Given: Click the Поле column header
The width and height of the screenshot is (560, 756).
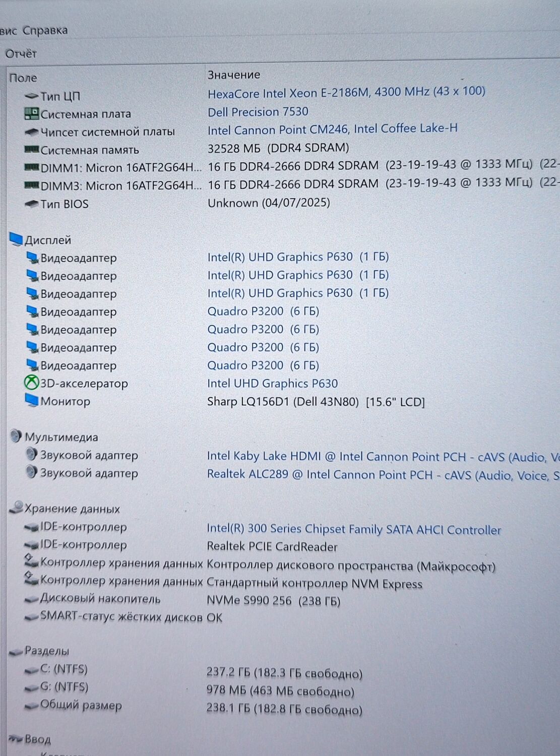Looking at the screenshot, I should click(x=23, y=78).
